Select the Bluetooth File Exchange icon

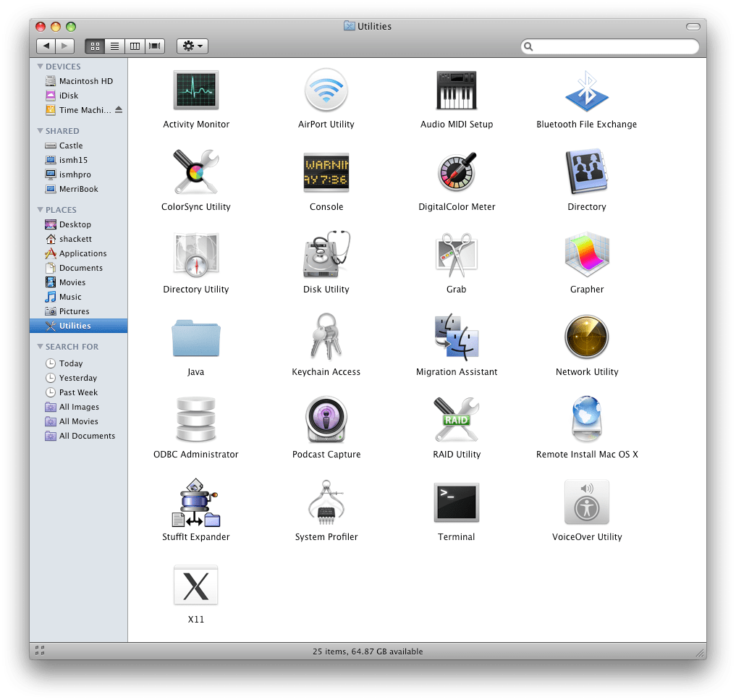point(587,90)
